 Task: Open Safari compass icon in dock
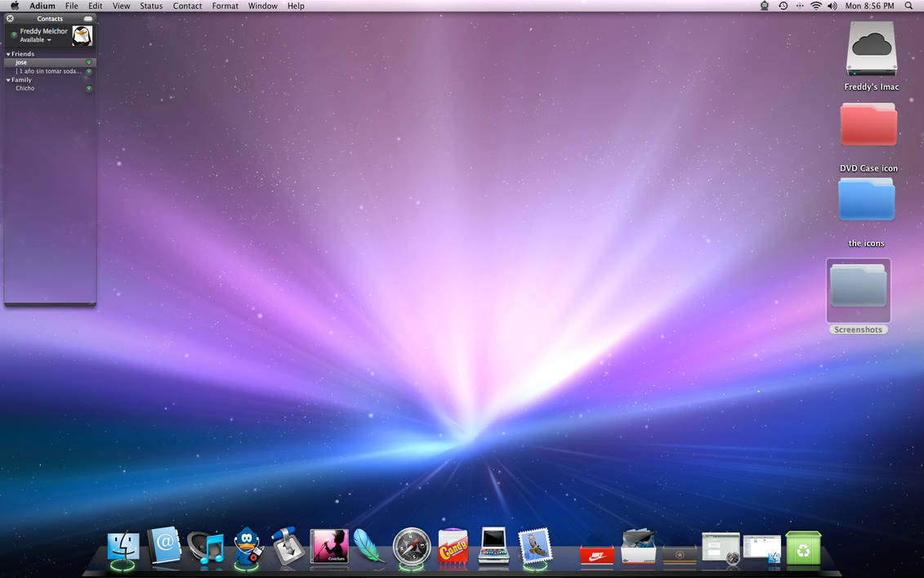(411, 547)
